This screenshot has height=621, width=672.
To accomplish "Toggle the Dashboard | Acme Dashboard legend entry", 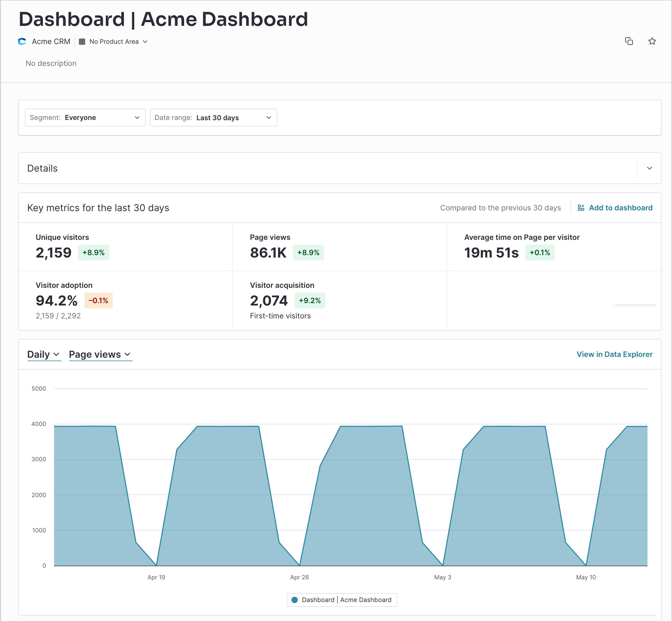I will [x=342, y=600].
